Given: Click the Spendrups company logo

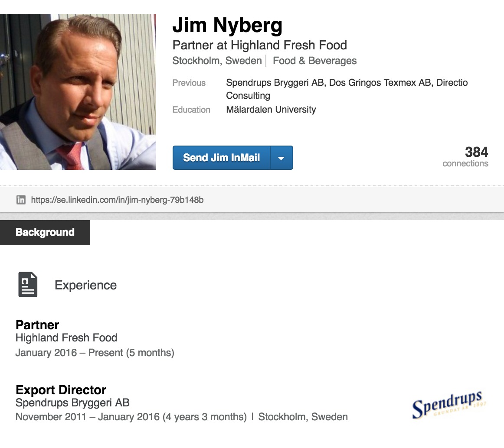Looking at the screenshot, I should coord(449,405).
